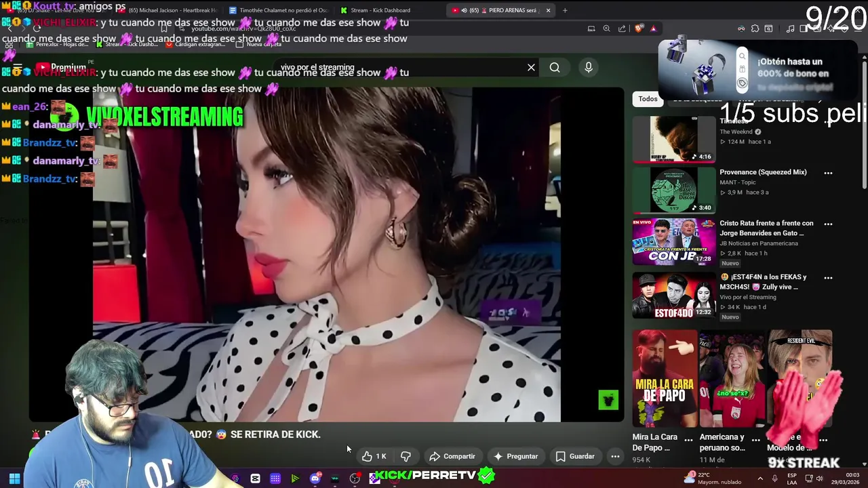Screen dimensions: 868x488
Task: Activate voice search microphone
Action: pos(589,67)
